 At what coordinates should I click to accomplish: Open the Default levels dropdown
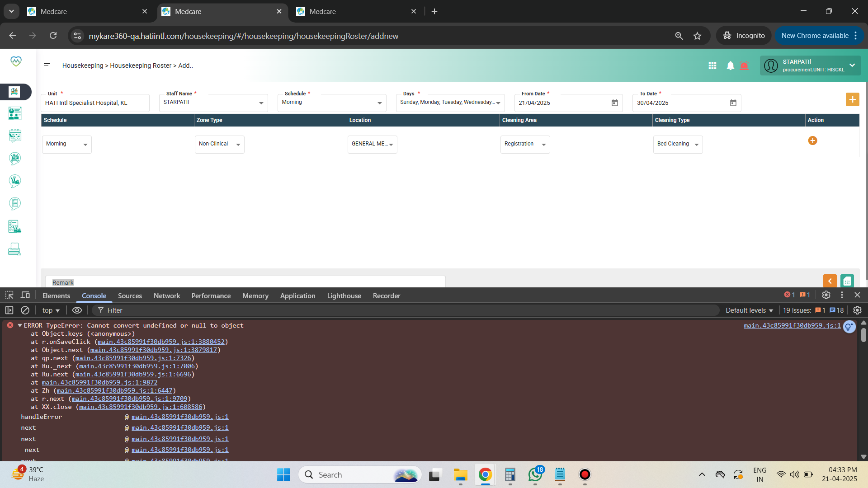749,310
